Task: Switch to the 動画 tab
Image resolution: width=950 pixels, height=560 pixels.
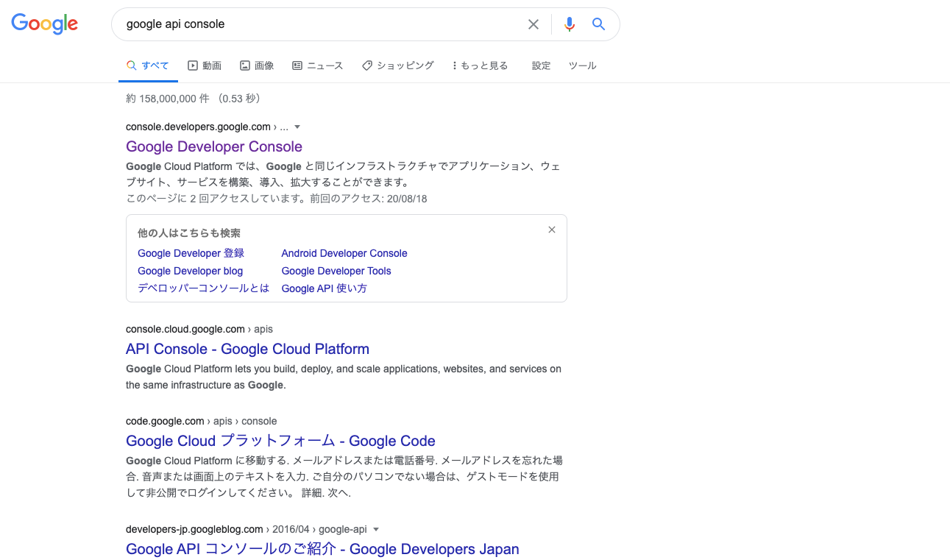Action: 205,65
